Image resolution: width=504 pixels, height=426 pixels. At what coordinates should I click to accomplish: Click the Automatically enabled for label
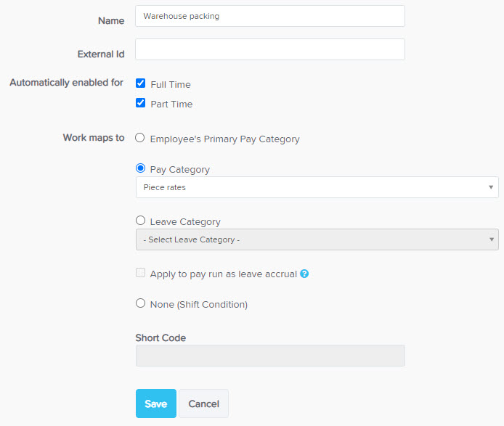pyautogui.click(x=67, y=83)
